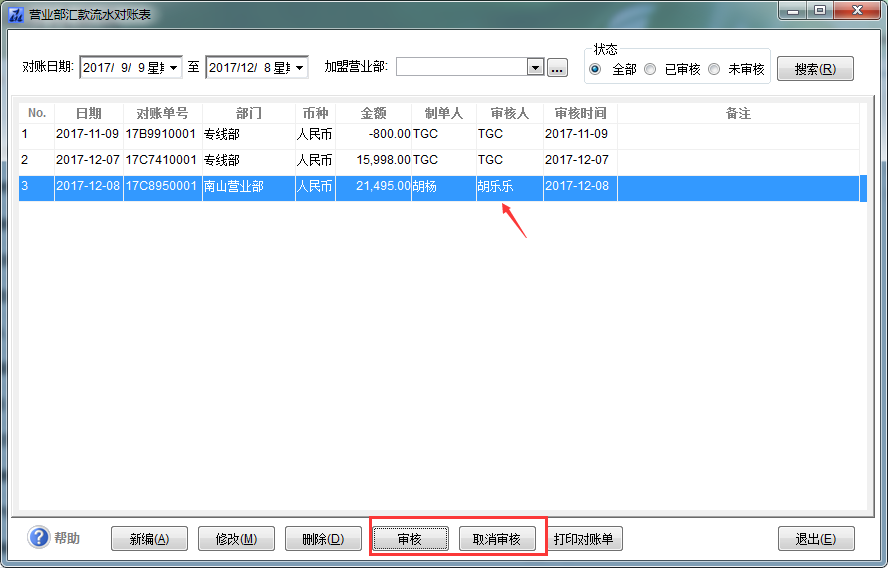This screenshot has width=888, height=568.
Task: Click the 打印对账单 button
Action: [584, 539]
